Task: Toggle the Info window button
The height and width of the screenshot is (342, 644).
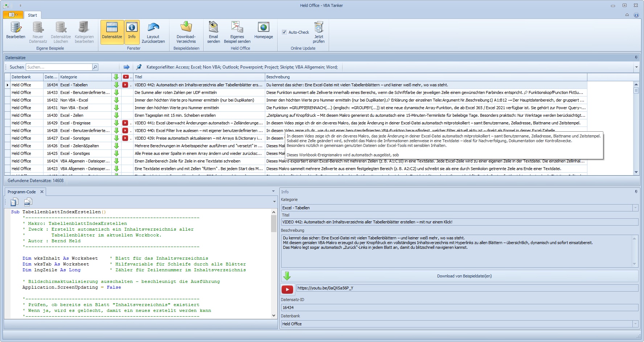Action: coord(132,32)
